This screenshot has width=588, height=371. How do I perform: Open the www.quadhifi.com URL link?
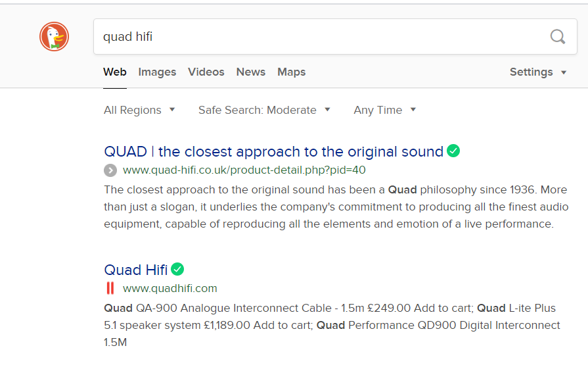click(170, 288)
